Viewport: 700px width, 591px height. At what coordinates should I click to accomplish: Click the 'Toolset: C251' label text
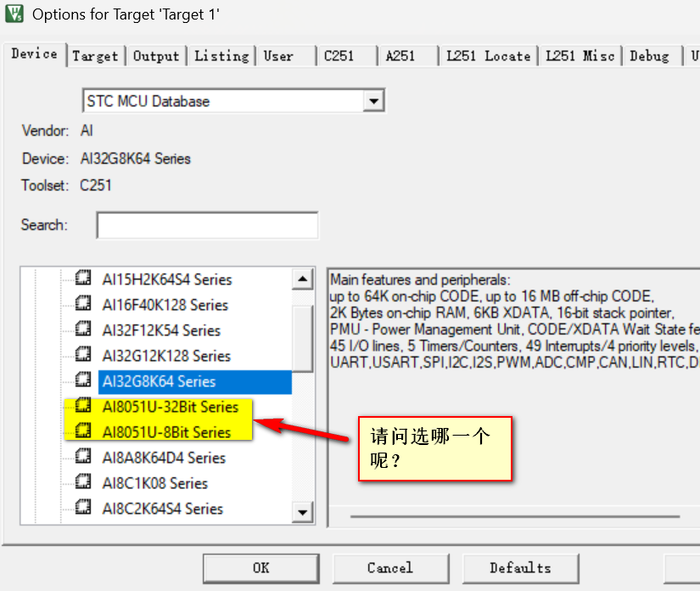(x=66, y=185)
